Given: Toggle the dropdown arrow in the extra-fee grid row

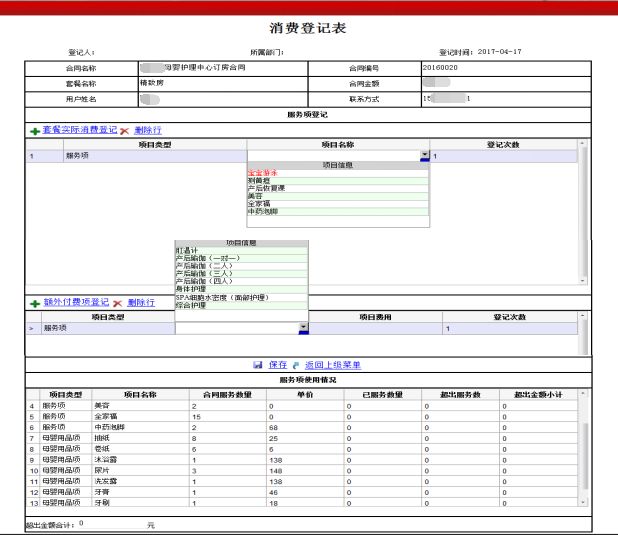Looking at the screenshot, I should [x=303, y=327].
